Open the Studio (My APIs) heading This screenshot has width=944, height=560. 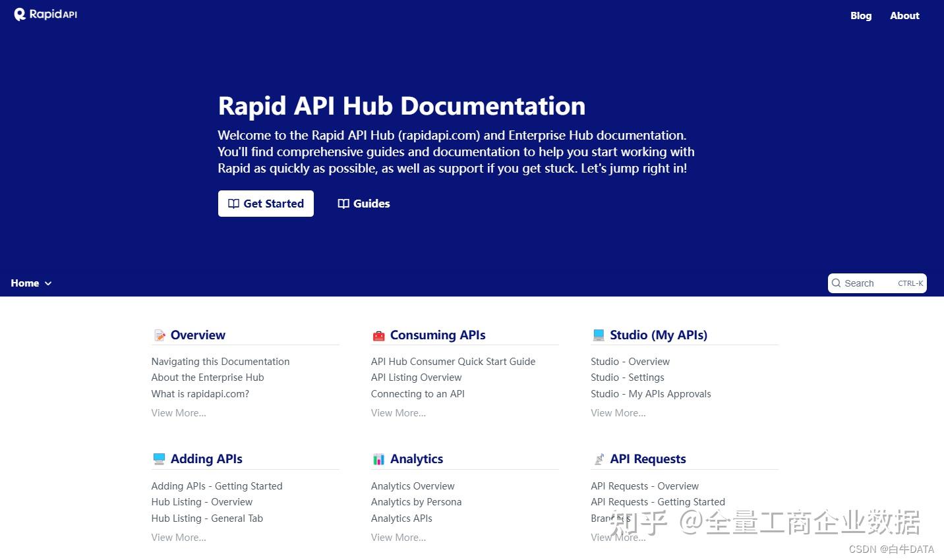point(659,335)
